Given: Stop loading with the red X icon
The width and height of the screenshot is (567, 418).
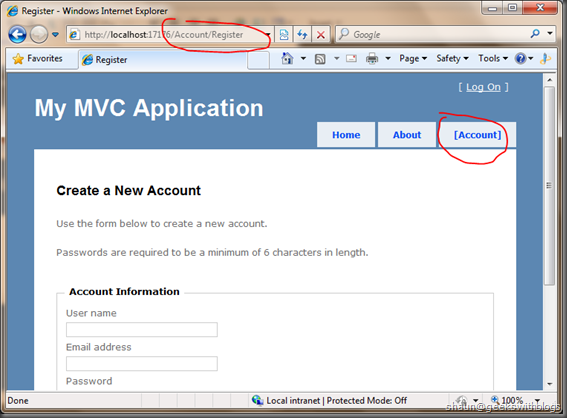Looking at the screenshot, I should point(321,35).
